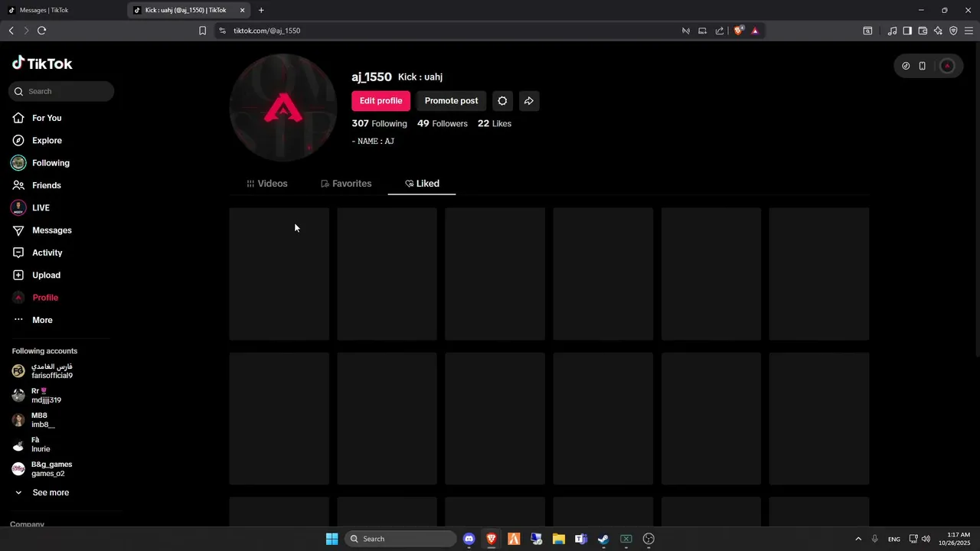
Task: Reload the page with the refresh icon
Action: pos(41,31)
